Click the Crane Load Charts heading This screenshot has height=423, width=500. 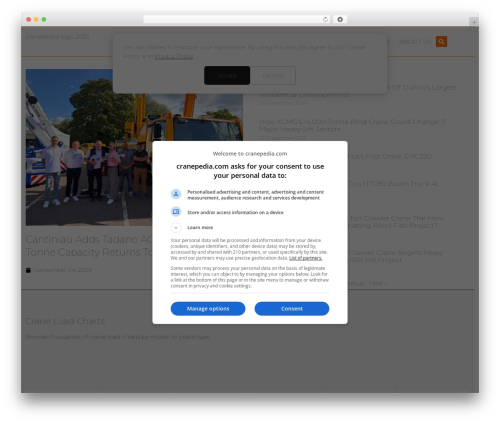65,321
